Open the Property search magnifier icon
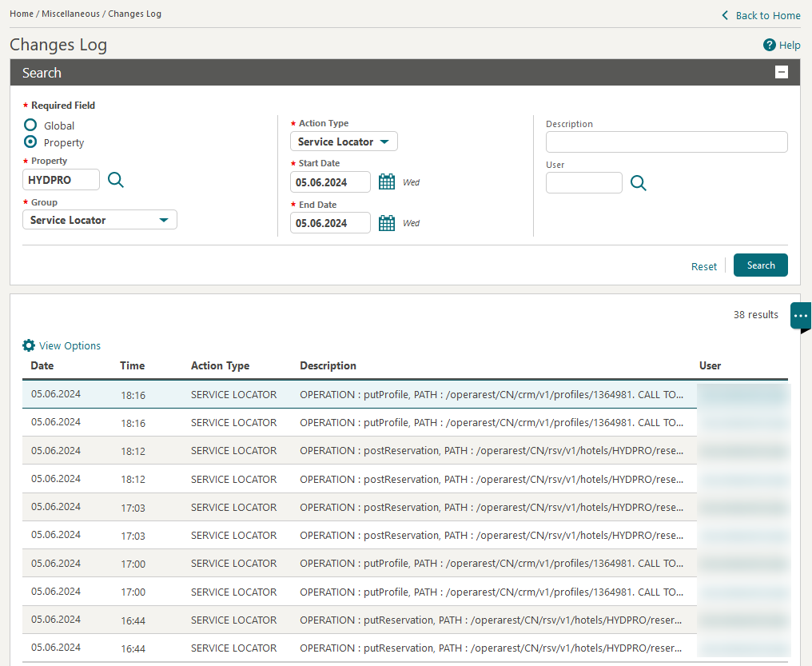Screen dimensions: 812x666 pyautogui.click(x=115, y=180)
